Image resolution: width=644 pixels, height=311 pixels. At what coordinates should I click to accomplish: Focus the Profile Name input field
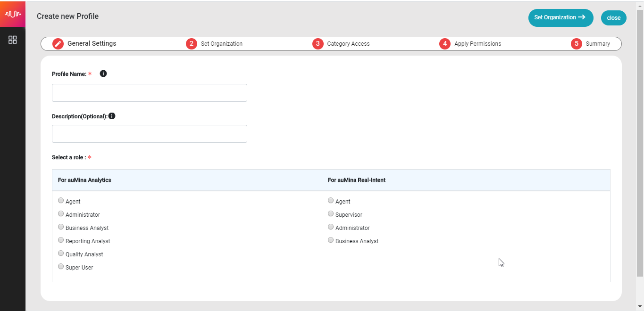point(150,93)
